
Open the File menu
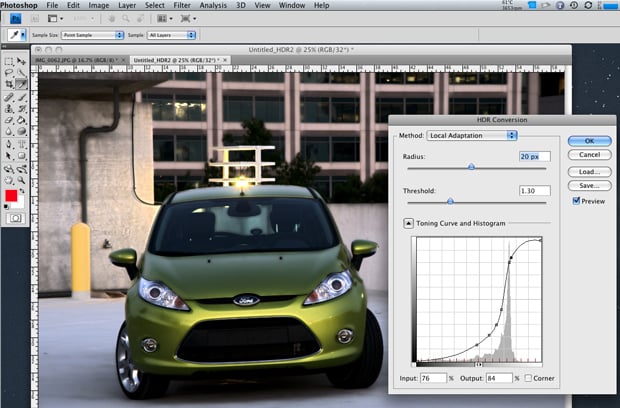click(x=52, y=5)
